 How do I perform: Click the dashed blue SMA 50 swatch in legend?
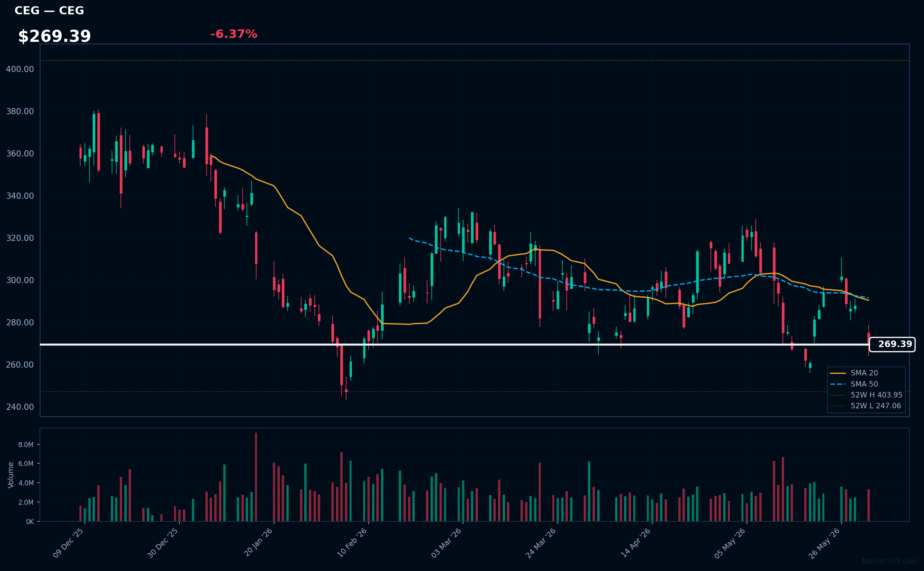[x=838, y=384]
